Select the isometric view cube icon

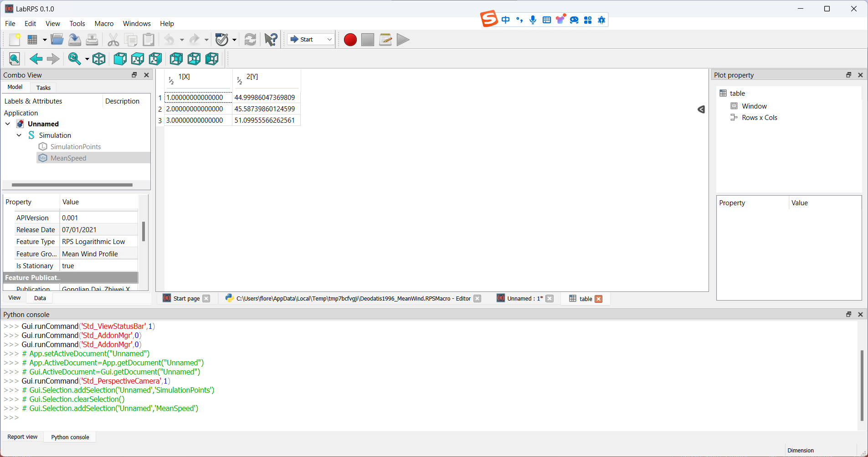[x=99, y=59]
